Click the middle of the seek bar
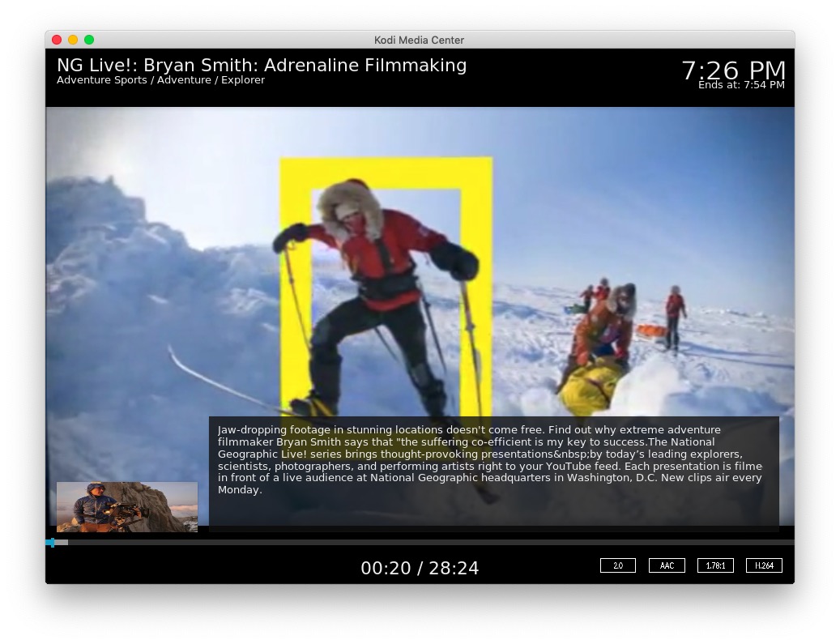The image size is (840, 644). pyautogui.click(x=420, y=542)
